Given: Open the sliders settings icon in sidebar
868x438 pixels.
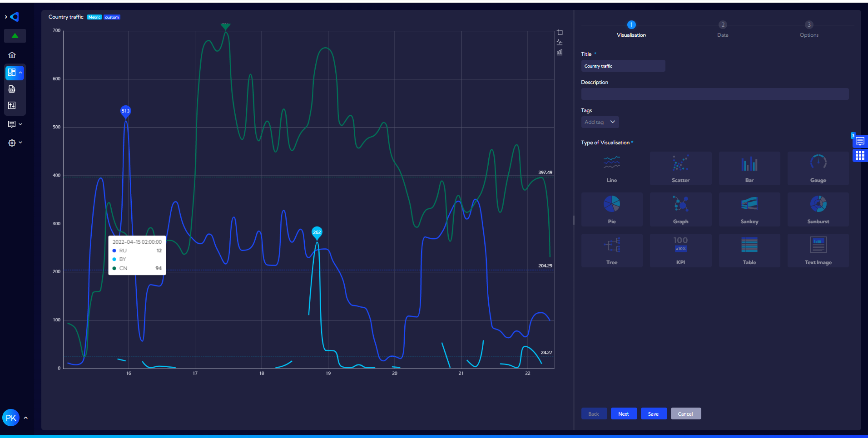Looking at the screenshot, I should click(12, 105).
